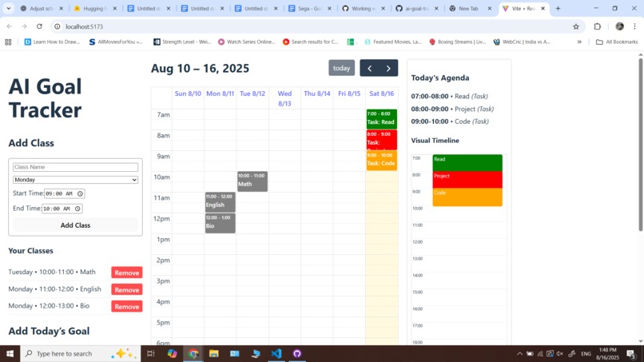The width and height of the screenshot is (644, 362).
Task: Click the Add Class button
Action: (75, 225)
